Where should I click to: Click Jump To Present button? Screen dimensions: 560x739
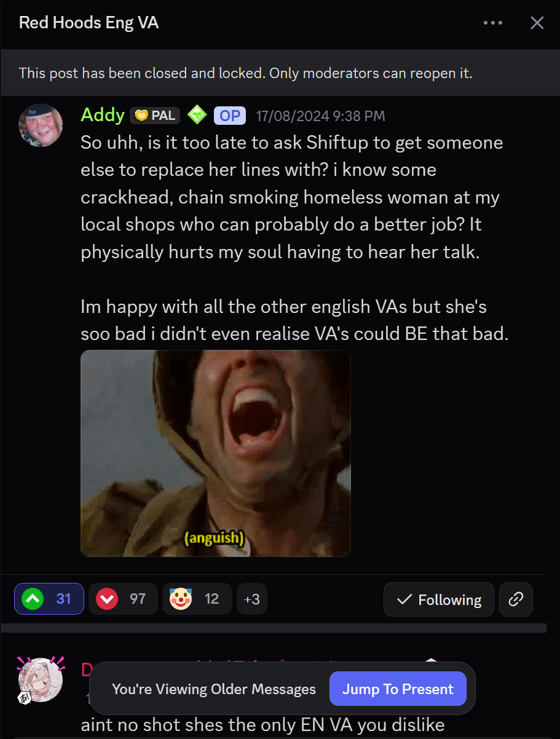click(x=398, y=689)
